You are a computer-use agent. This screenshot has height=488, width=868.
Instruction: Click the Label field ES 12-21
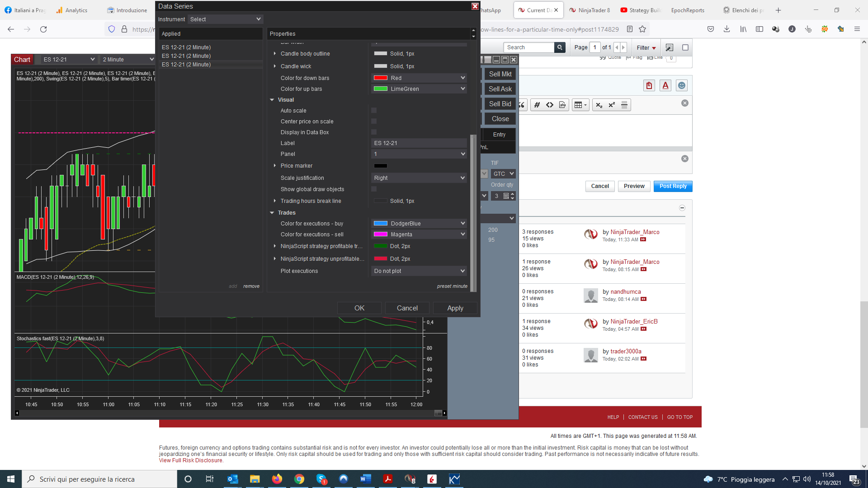418,143
